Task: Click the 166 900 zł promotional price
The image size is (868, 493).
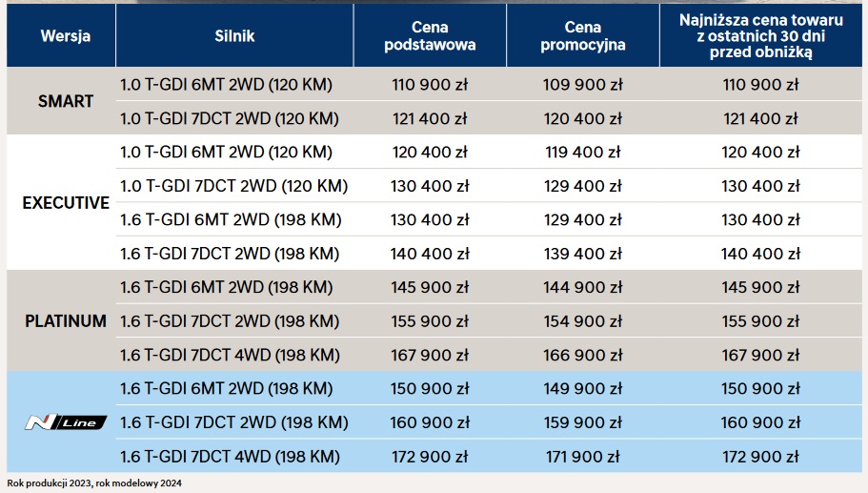Action: click(582, 355)
